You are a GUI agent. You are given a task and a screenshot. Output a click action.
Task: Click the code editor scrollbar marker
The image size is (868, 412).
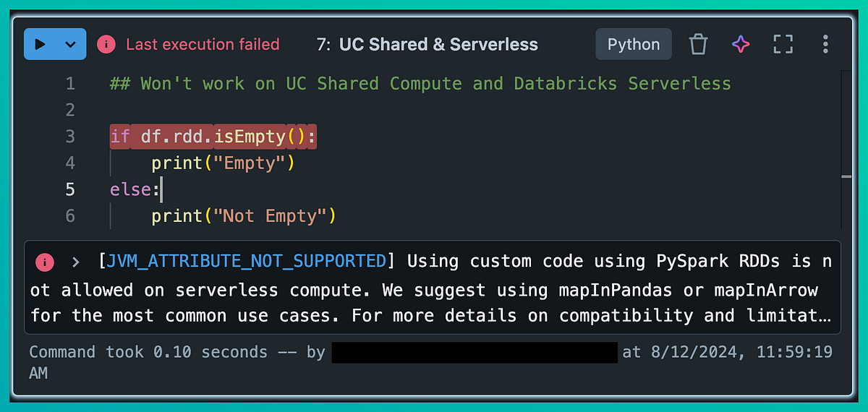point(846,176)
